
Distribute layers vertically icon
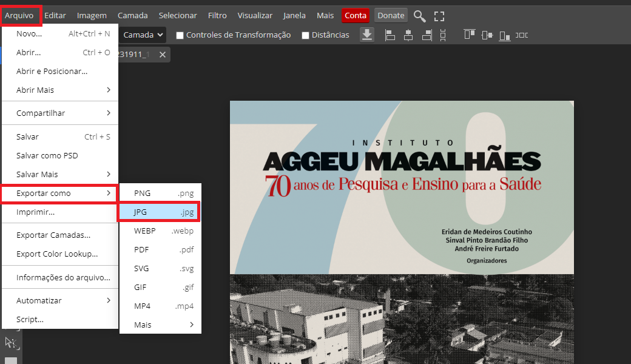443,35
